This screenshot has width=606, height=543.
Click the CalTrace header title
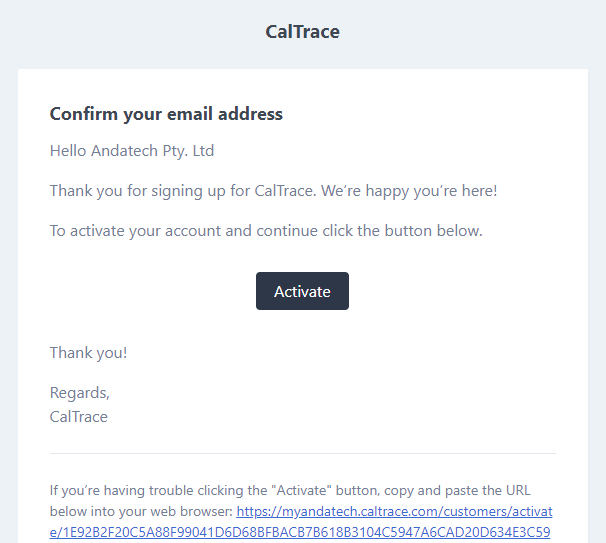coord(302,32)
